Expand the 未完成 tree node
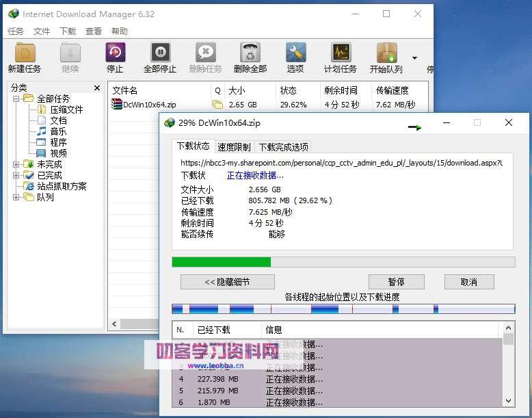Screen dimensions: 532x418 coord(16,164)
